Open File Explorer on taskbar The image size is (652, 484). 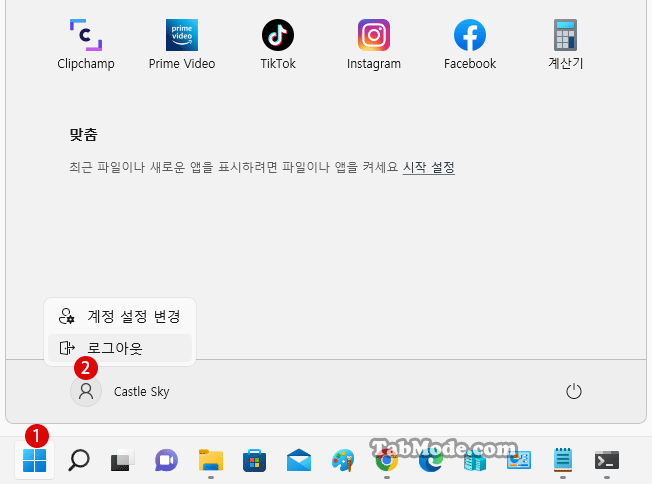coord(211,460)
